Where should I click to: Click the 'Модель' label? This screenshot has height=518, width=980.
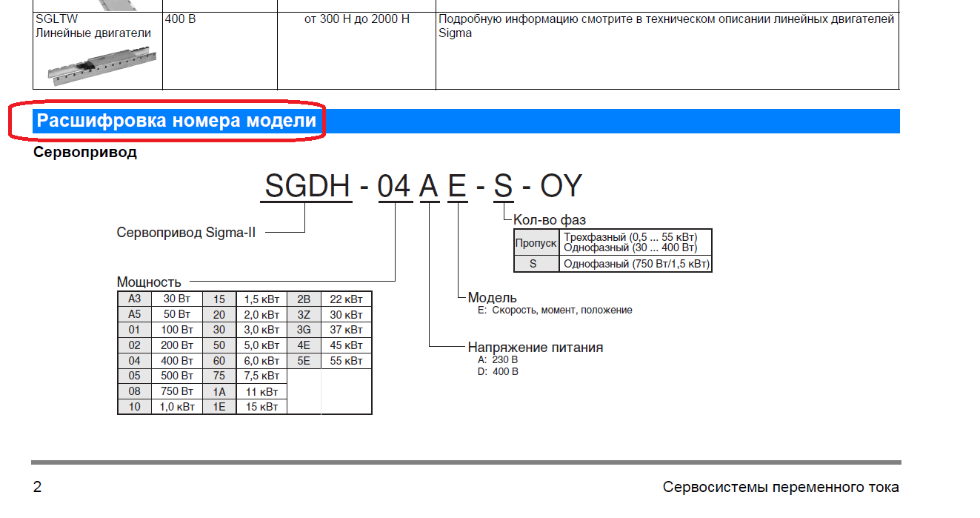(492, 298)
